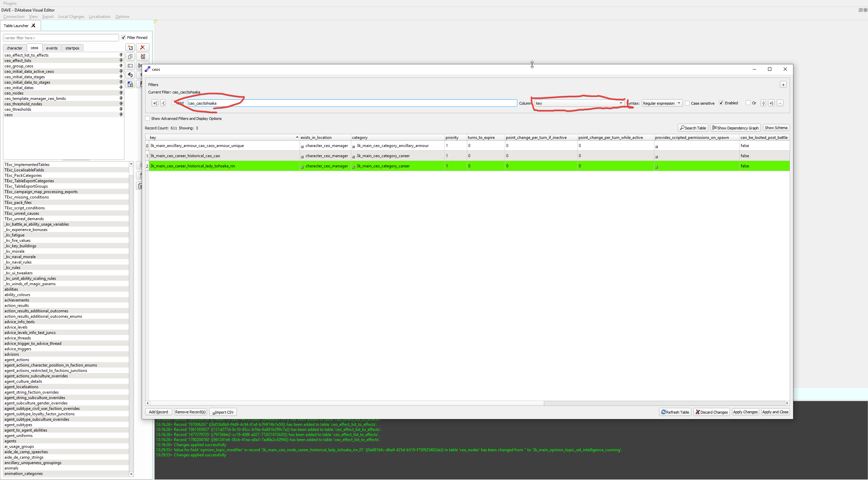Toggle the Filter Pinned checkbox
This screenshot has width=868, height=480.
click(123, 38)
